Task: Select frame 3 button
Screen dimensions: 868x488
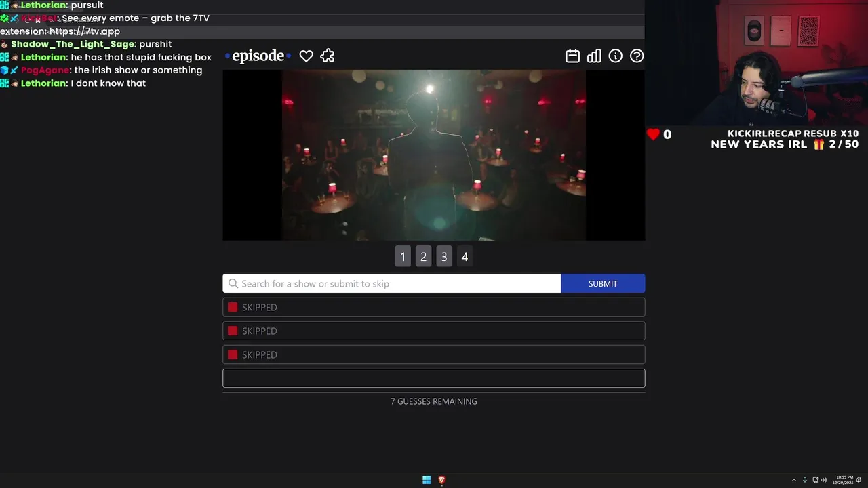Action: (x=444, y=256)
